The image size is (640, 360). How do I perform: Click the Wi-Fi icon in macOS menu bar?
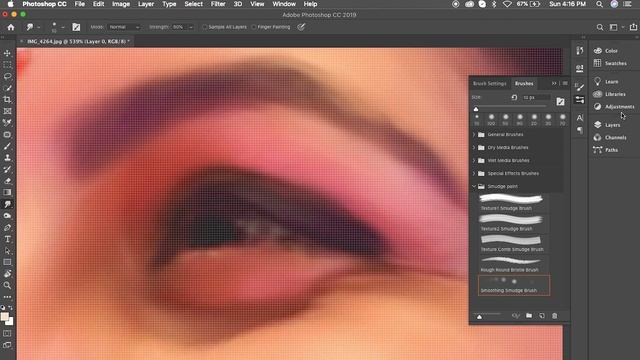click(x=507, y=4)
